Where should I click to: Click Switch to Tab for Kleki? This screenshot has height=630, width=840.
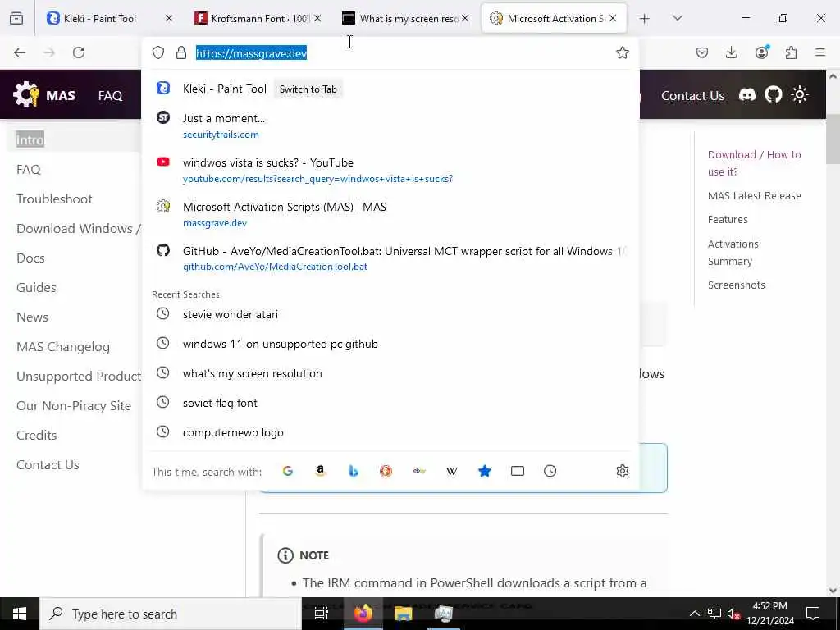[308, 89]
